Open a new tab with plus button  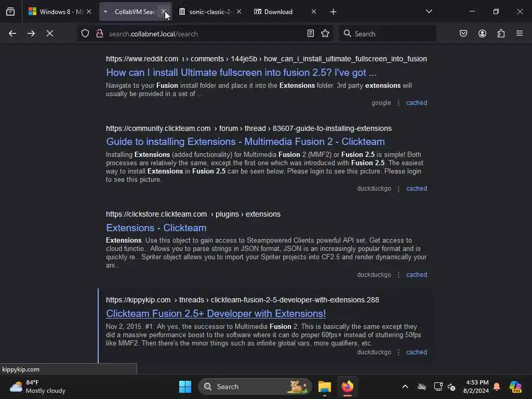coord(333,12)
